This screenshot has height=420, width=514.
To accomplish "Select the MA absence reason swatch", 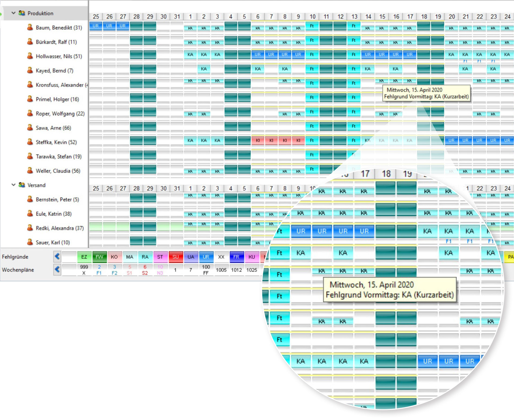I will click(x=130, y=257).
